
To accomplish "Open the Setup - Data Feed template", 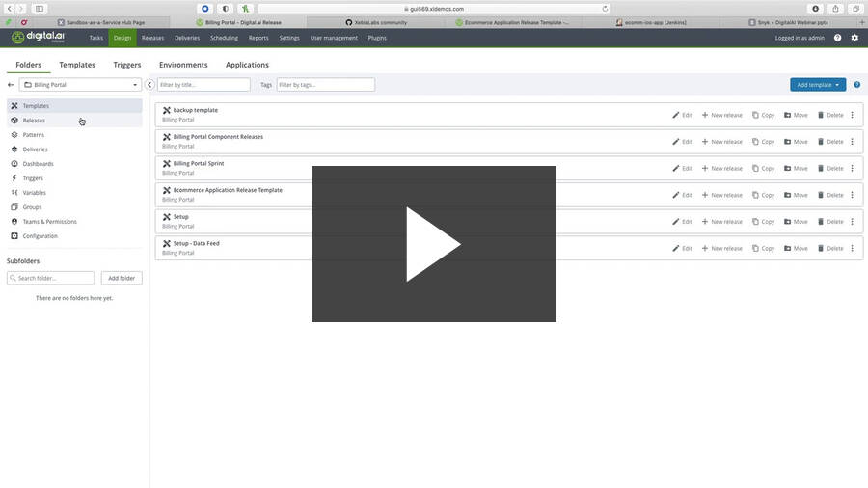I will (196, 243).
